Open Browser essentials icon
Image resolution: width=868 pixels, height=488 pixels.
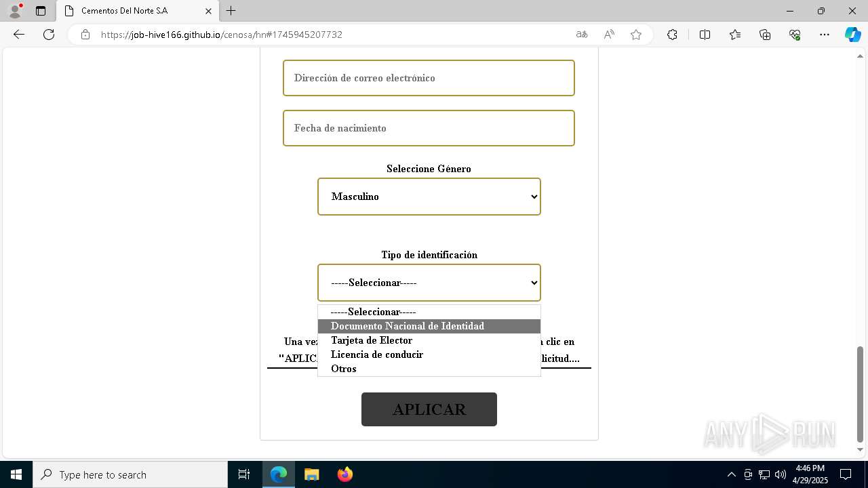point(795,35)
